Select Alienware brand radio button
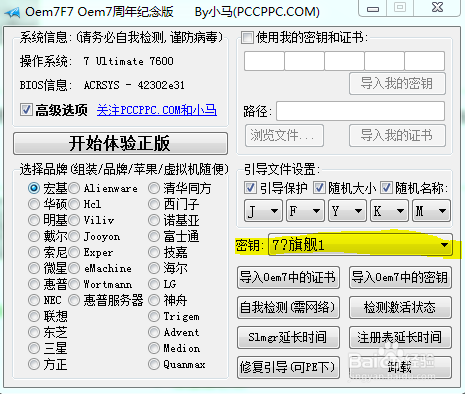465x394 pixels. [74, 188]
